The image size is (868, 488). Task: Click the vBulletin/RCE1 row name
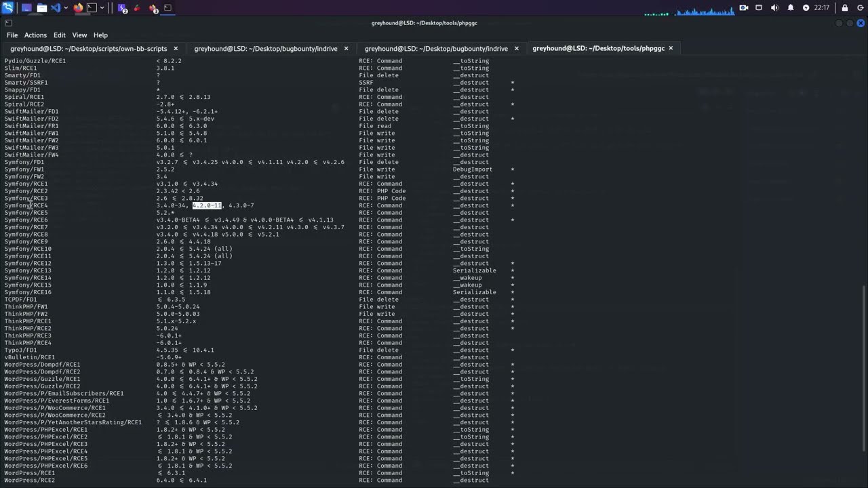pyautogui.click(x=30, y=357)
